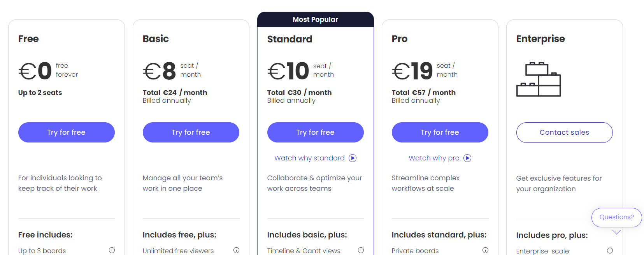Click the Standard plan heading

point(290,39)
